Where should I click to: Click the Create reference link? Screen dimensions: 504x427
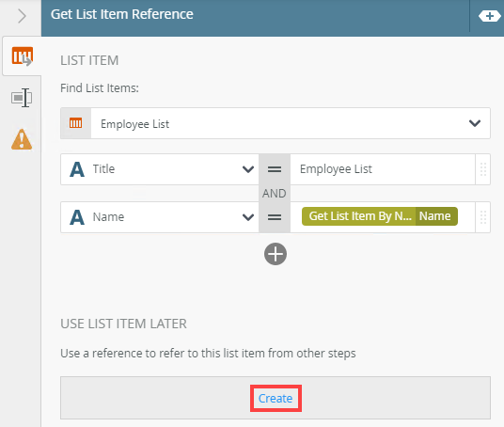pos(276,399)
